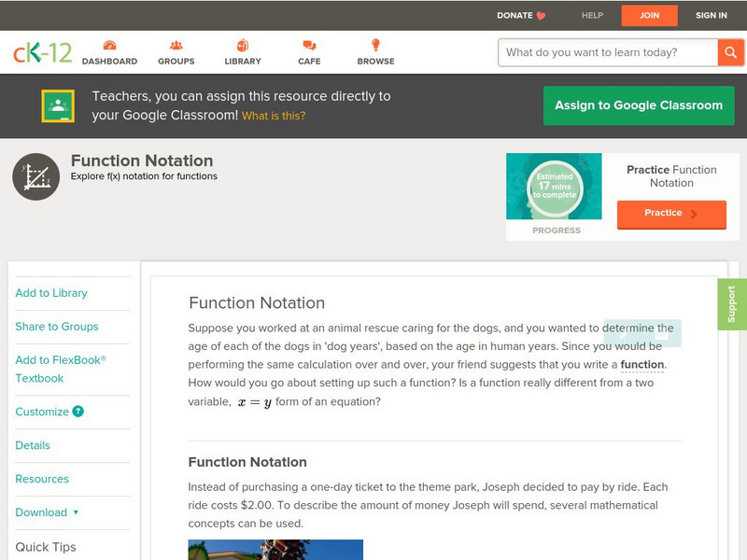Click the faded annotation toolbar over the paragraph
This screenshot has height=560, width=747.
(642, 333)
